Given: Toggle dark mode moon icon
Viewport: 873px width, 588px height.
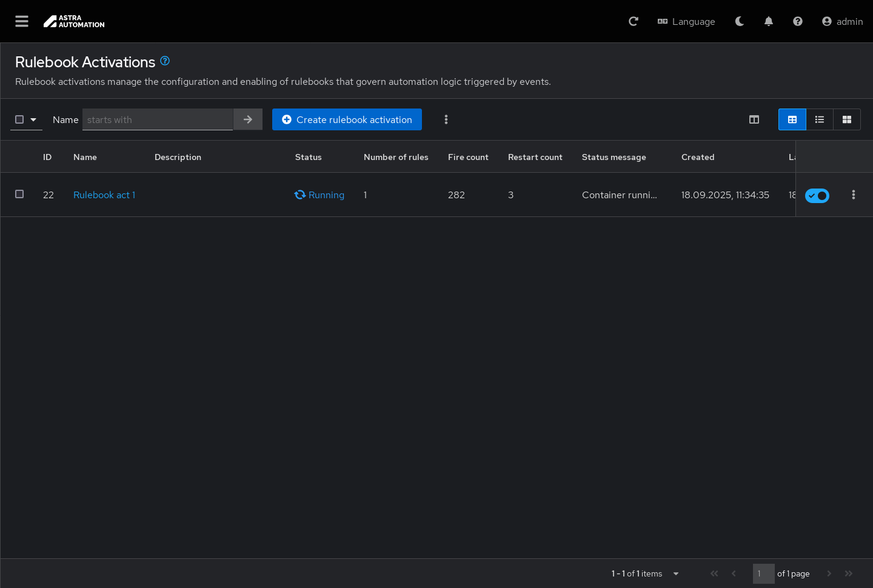Looking at the screenshot, I should click(x=740, y=21).
